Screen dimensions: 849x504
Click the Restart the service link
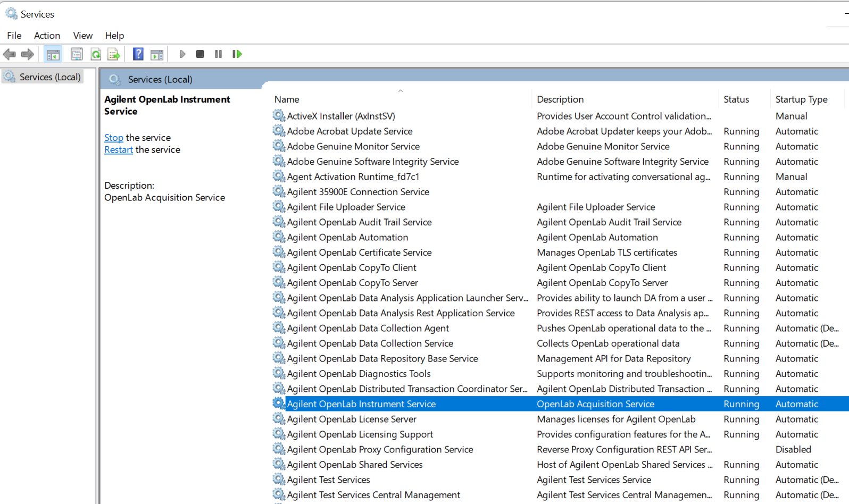coord(119,150)
